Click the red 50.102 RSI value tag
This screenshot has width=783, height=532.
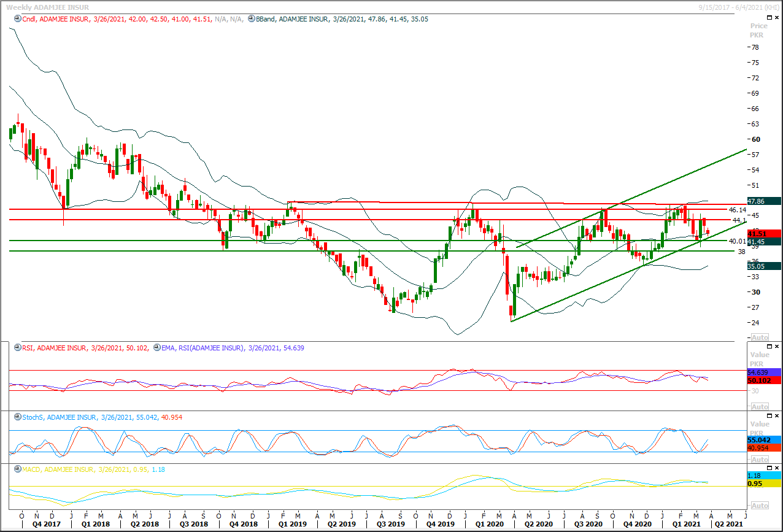[x=763, y=381]
